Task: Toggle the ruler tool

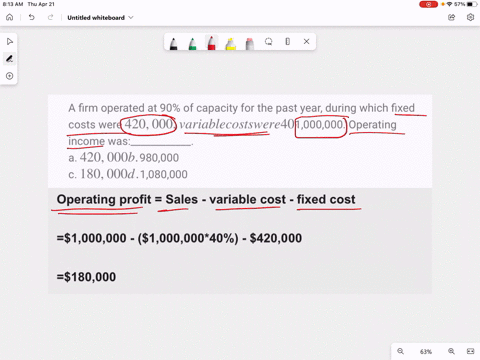Action: (288, 41)
